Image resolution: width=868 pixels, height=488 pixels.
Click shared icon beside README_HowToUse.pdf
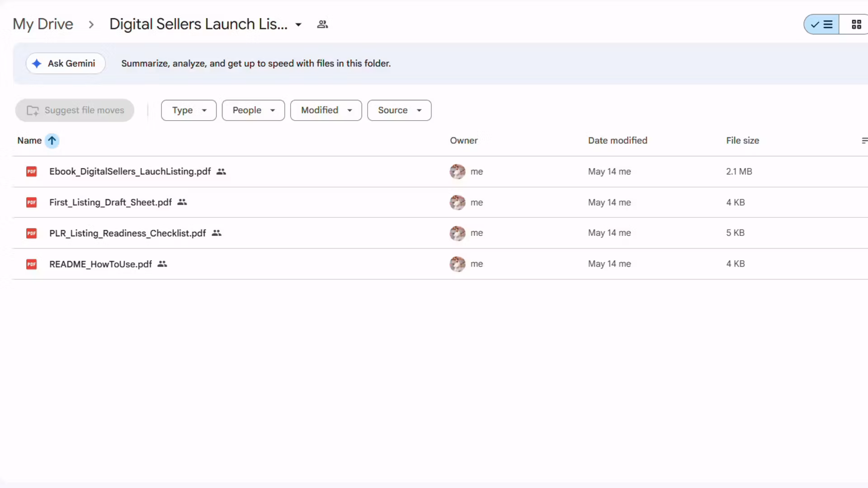pyautogui.click(x=162, y=264)
